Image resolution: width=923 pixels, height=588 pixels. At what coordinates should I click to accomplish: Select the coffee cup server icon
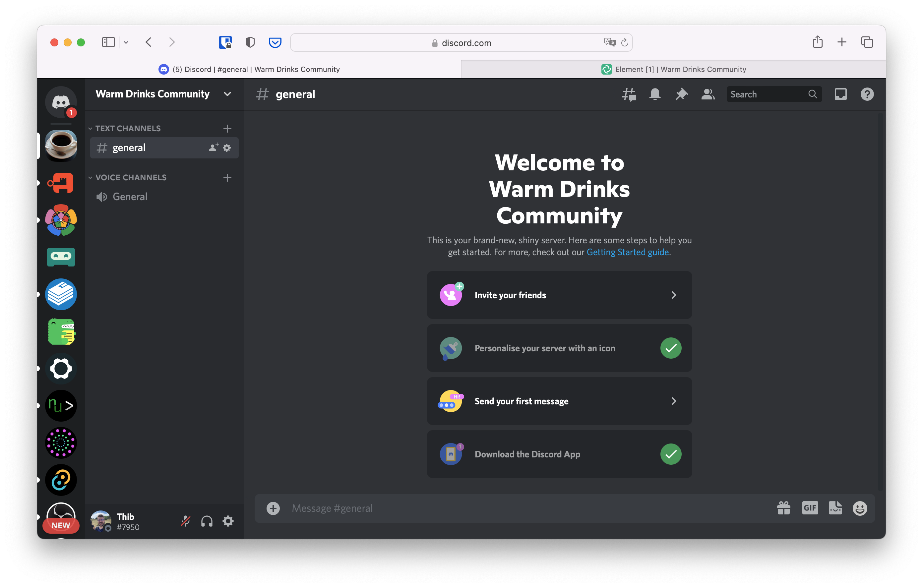click(x=61, y=145)
